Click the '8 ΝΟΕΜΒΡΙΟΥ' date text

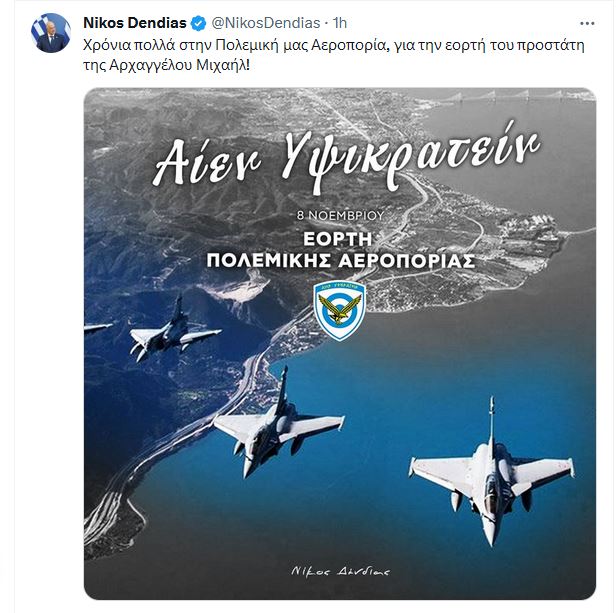(x=340, y=215)
